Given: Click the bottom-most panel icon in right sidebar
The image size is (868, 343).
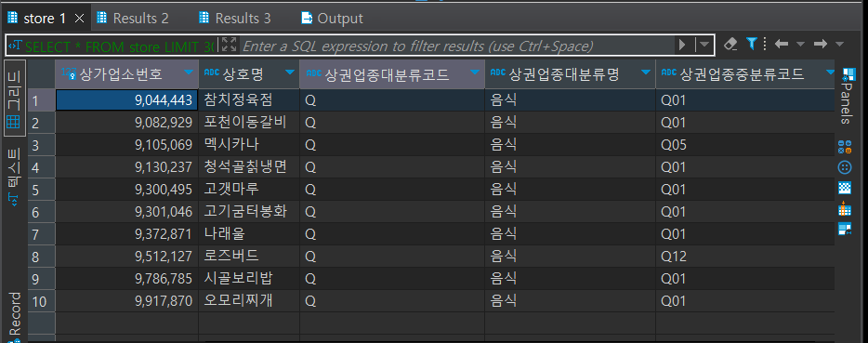Looking at the screenshot, I should (845, 229).
